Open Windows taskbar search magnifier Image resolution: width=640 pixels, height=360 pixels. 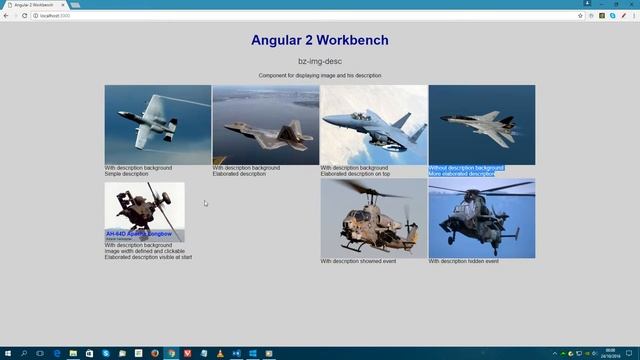[x=24, y=353]
